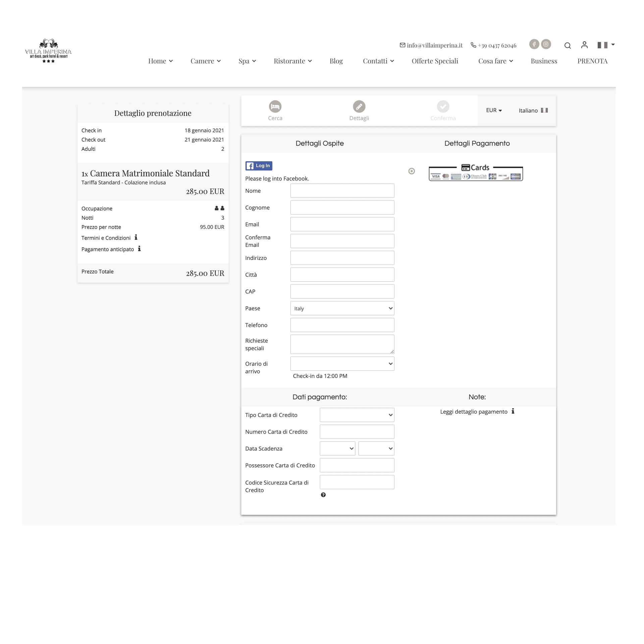
Task: Click the Facebook social icon in header
Action: click(x=534, y=44)
